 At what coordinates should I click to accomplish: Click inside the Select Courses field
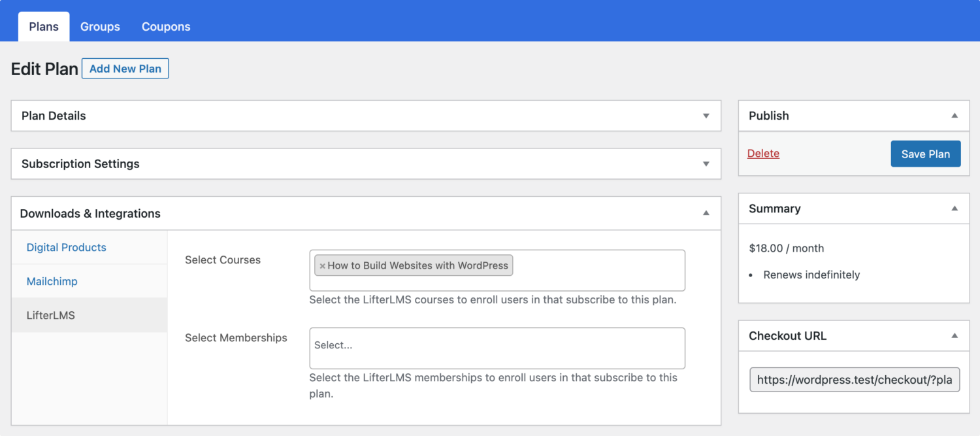coord(497,270)
